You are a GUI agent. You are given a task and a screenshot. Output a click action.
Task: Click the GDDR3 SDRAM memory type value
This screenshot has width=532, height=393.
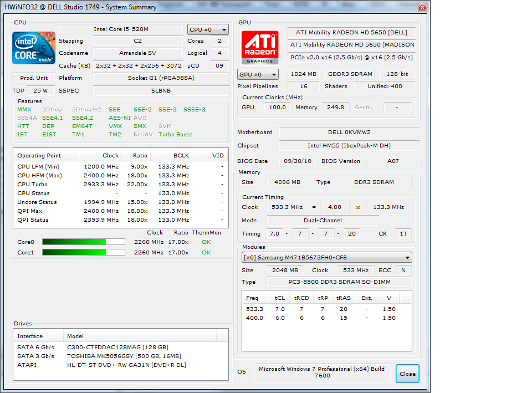[350, 74]
